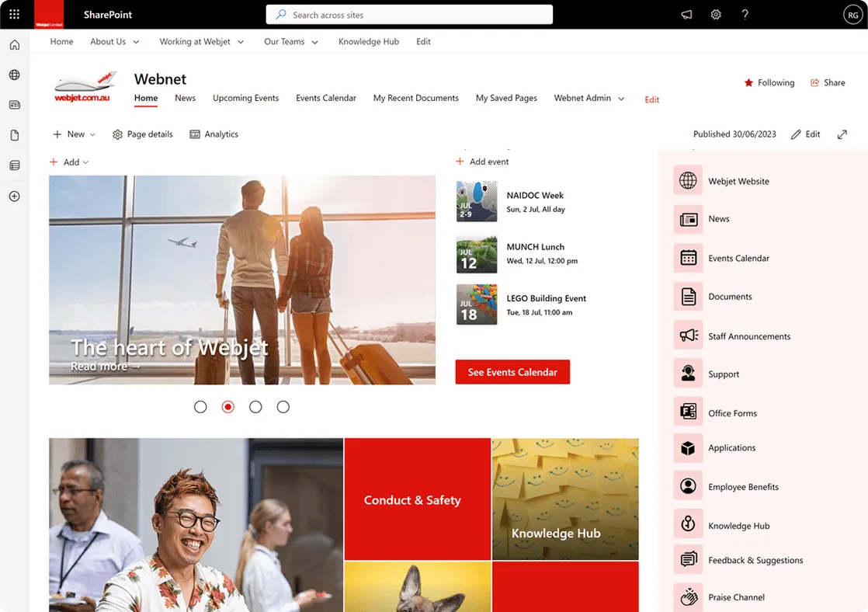Toggle the Following star

748,82
